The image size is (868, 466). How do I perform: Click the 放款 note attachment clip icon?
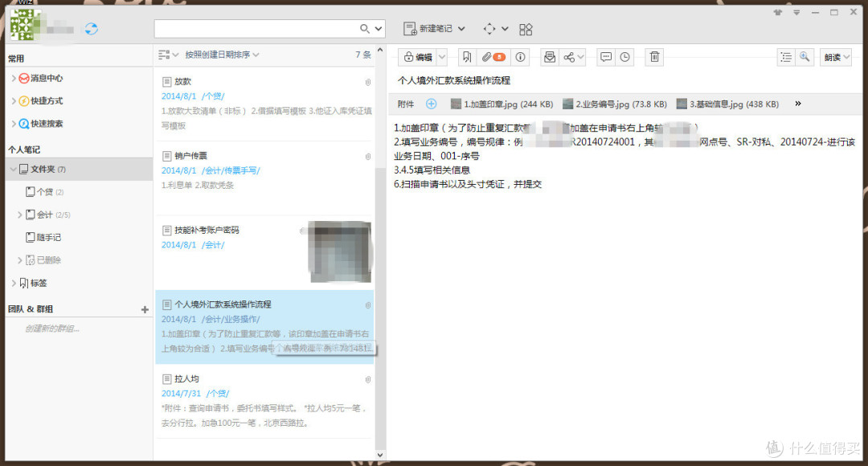[368, 82]
